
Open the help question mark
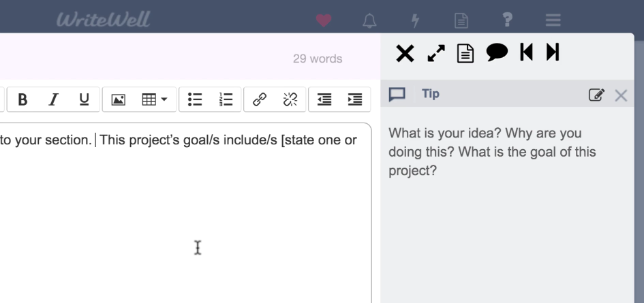click(x=507, y=21)
